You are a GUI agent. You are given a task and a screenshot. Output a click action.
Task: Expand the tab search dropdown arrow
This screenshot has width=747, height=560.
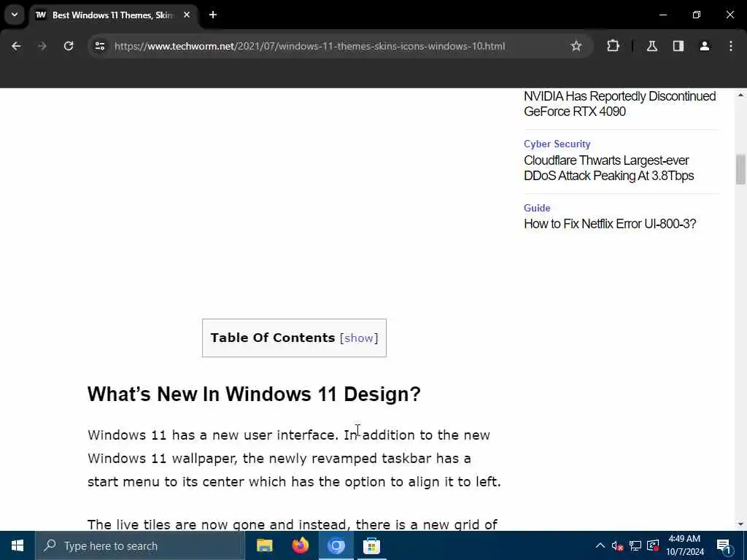coord(15,15)
